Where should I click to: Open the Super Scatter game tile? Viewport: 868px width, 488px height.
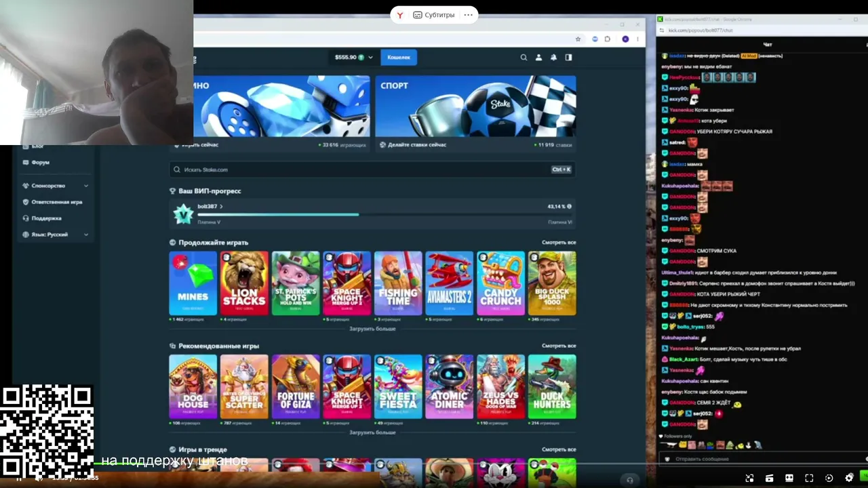tap(244, 387)
